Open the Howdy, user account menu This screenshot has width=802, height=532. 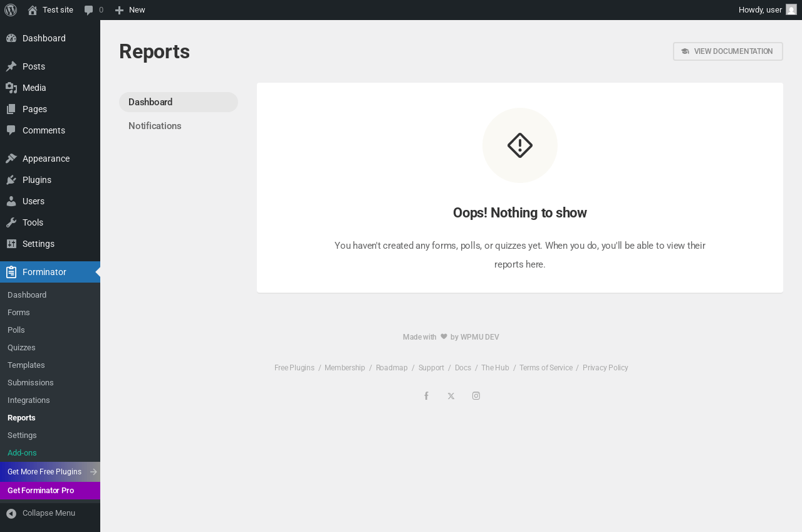(768, 10)
